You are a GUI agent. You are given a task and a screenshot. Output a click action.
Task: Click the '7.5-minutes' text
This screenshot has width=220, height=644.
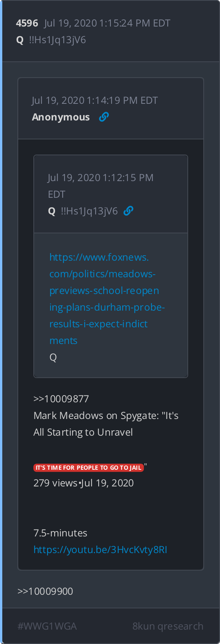[60, 533]
